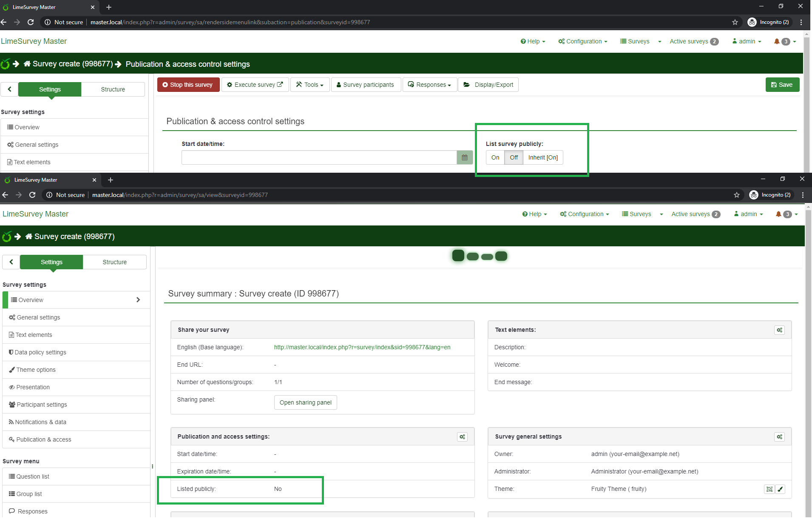Viewport: 812px width, 519px height.
Task: Click the Stop this survey button
Action: pyautogui.click(x=188, y=85)
